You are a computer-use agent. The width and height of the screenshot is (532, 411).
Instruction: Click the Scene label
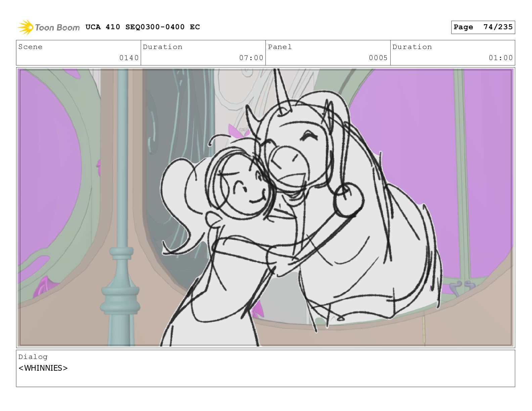pos(30,47)
